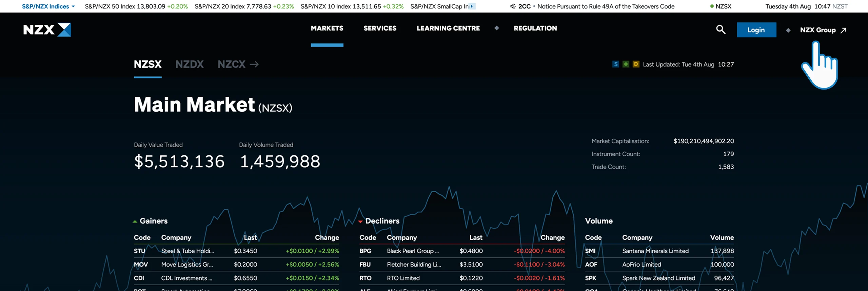This screenshot has height=291, width=868.
Task: Open Black Pearl Group ... company
Action: pyautogui.click(x=413, y=251)
